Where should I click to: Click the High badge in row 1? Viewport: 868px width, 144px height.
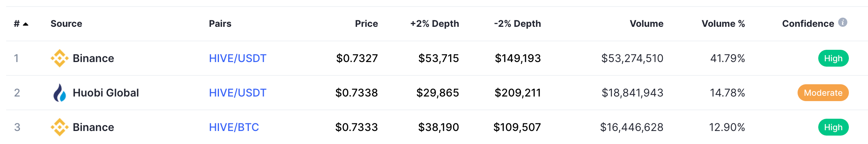click(833, 58)
